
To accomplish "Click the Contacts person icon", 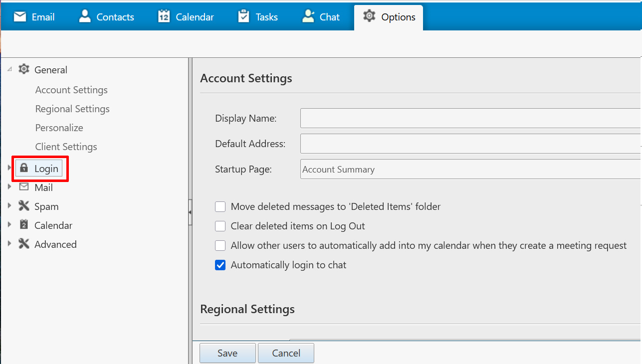I will click(x=85, y=16).
